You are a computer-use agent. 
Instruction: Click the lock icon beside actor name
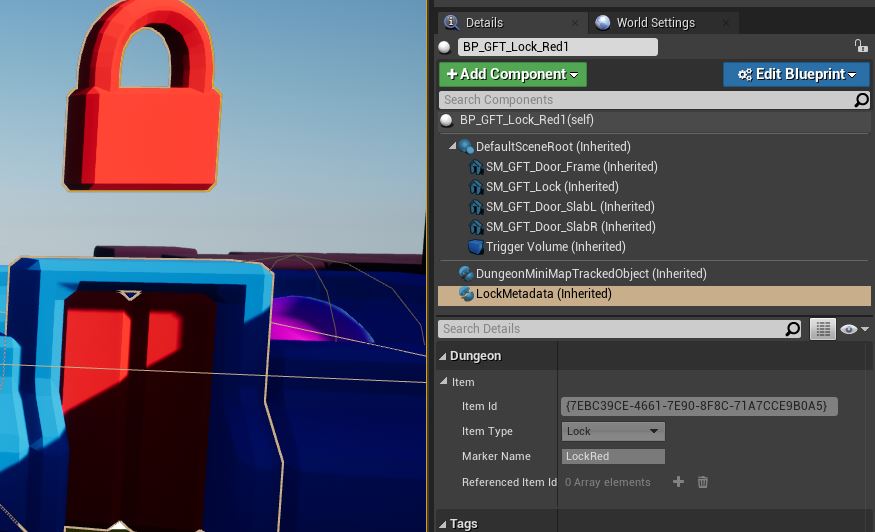[860, 46]
